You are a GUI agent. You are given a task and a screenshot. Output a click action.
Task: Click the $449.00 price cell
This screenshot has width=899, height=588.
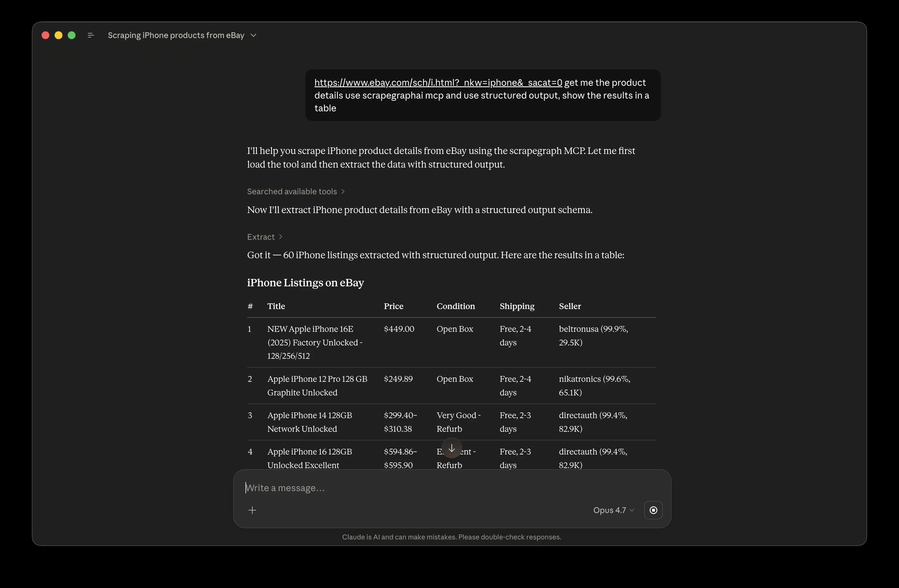399,329
